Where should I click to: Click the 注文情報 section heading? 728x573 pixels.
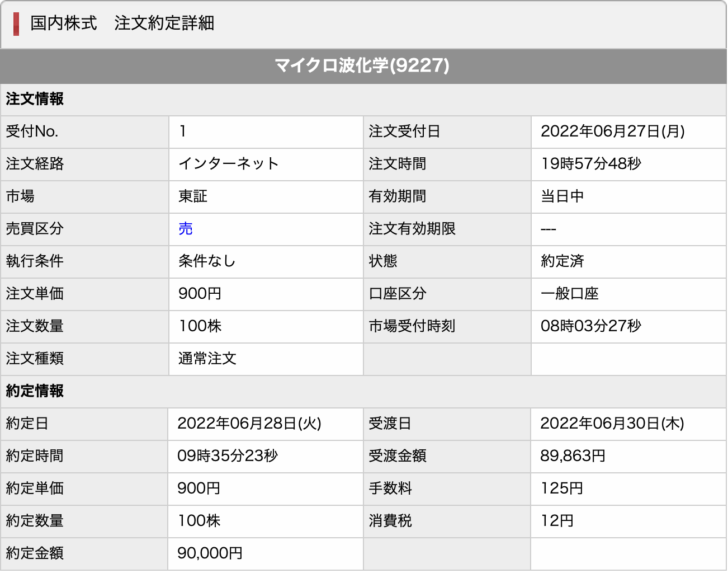[35, 99]
